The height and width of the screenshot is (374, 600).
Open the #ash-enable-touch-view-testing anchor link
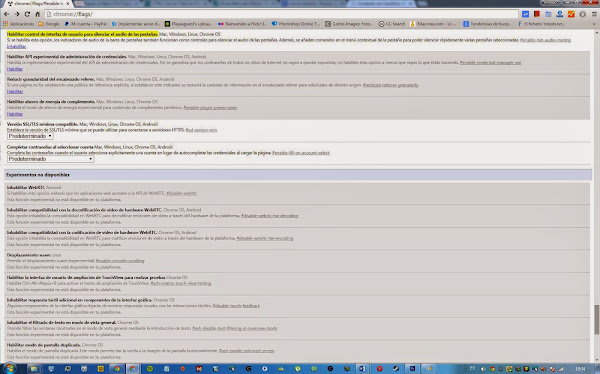pyautogui.click(x=181, y=283)
